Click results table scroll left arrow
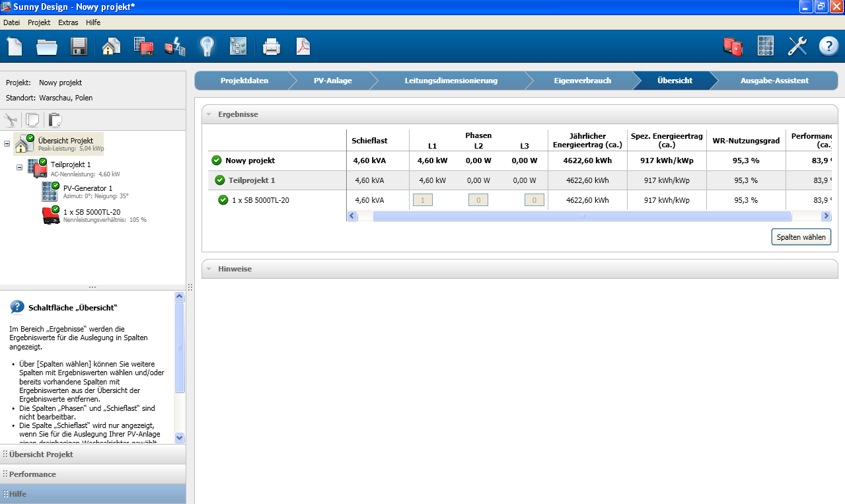The height and width of the screenshot is (504, 845). click(352, 216)
